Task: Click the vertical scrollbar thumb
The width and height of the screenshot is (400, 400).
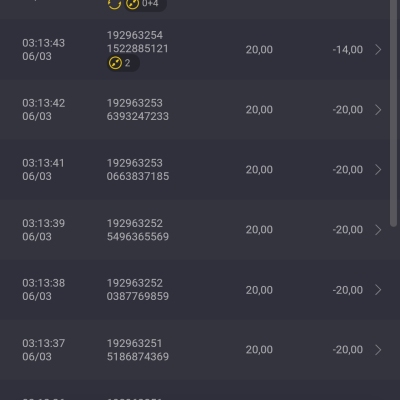Action: (393, 113)
